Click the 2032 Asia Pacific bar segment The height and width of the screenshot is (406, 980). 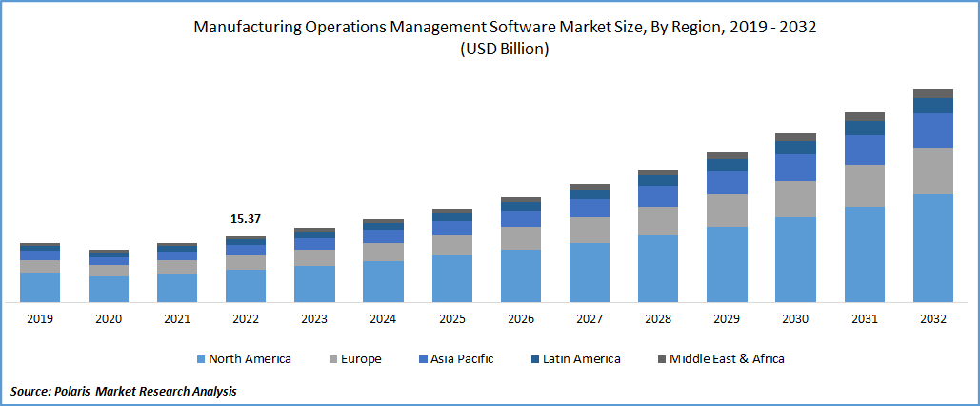(933, 131)
